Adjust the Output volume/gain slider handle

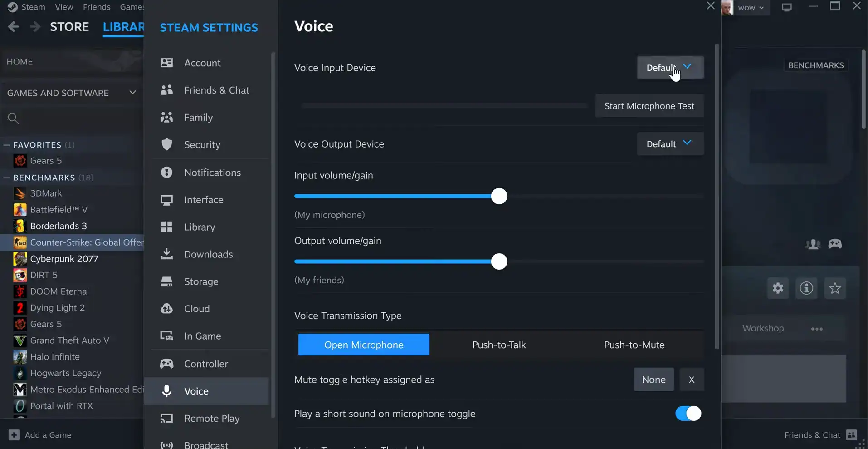pyautogui.click(x=499, y=262)
